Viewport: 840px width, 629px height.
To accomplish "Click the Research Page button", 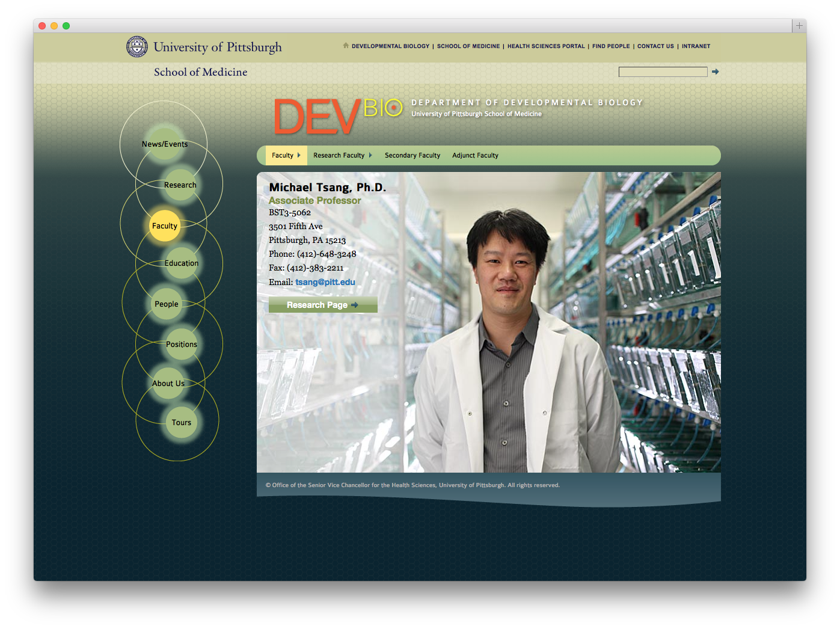I will click(323, 305).
